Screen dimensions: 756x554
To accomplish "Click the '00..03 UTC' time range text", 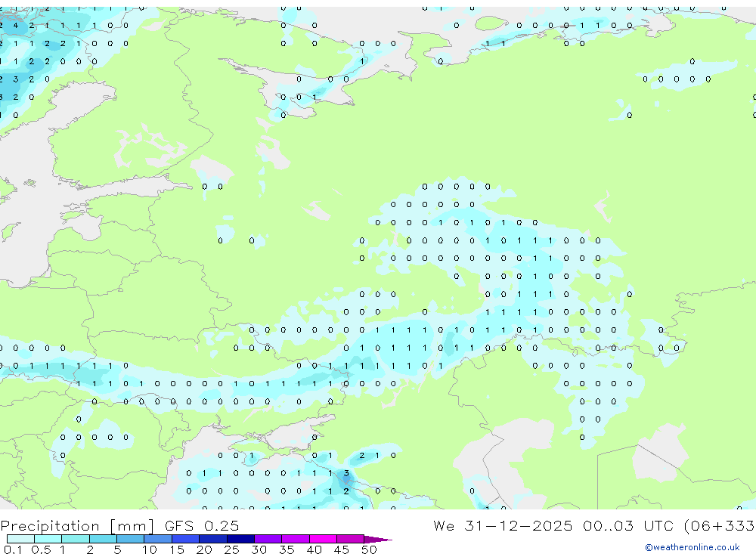I will click(627, 525).
